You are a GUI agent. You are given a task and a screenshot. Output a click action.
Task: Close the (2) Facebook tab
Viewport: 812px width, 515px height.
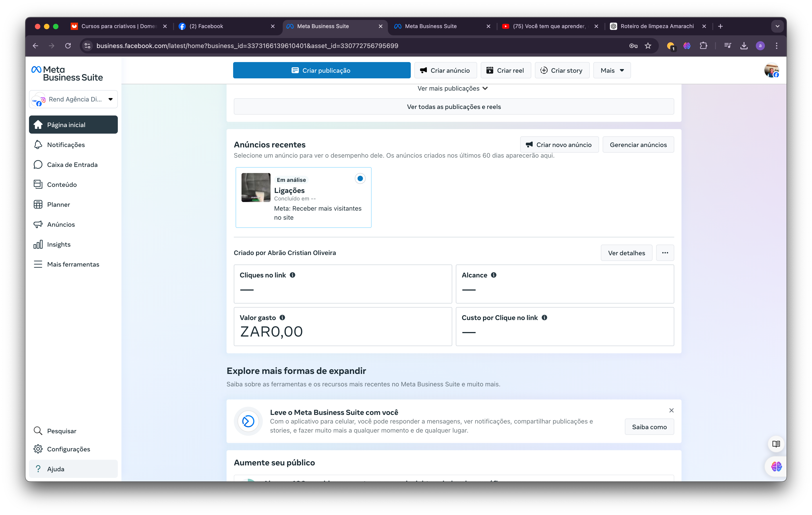pos(273,26)
